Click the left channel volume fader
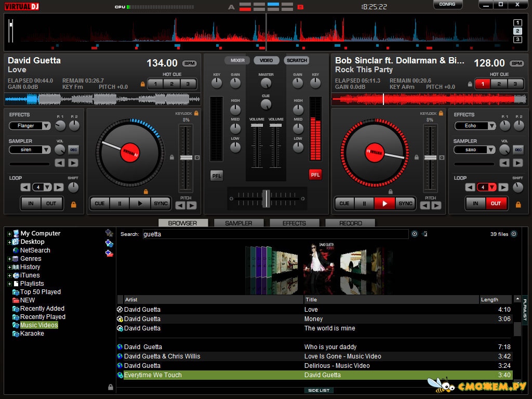 (x=257, y=126)
